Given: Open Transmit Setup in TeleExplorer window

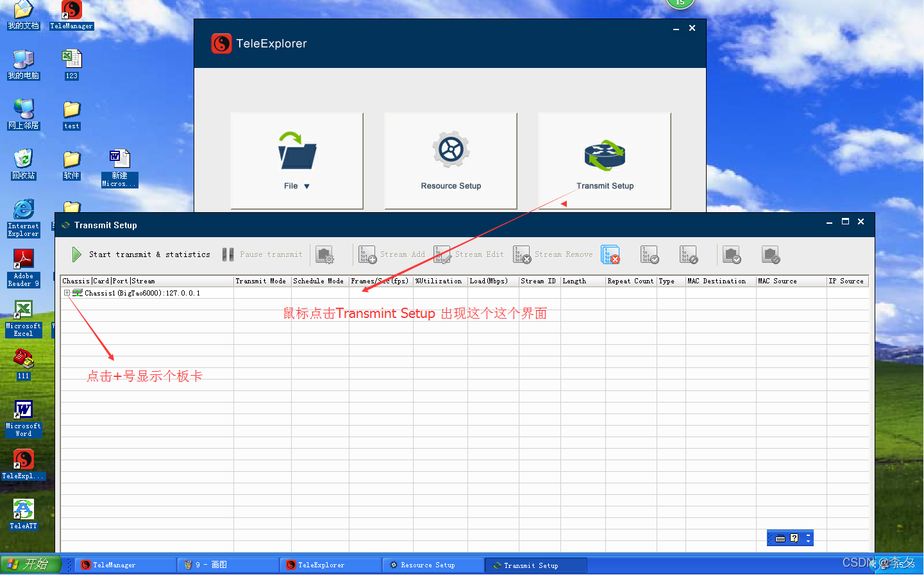Looking at the screenshot, I should (605, 161).
